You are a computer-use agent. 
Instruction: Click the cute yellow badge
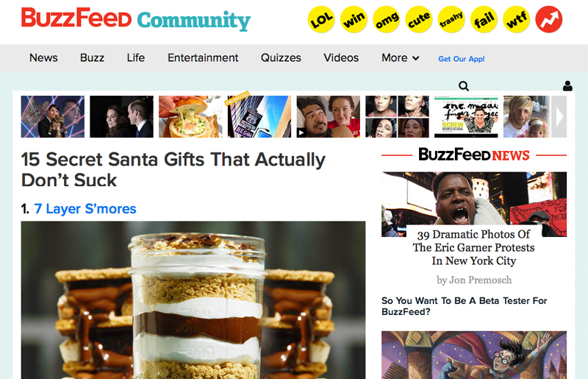pos(418,20)
